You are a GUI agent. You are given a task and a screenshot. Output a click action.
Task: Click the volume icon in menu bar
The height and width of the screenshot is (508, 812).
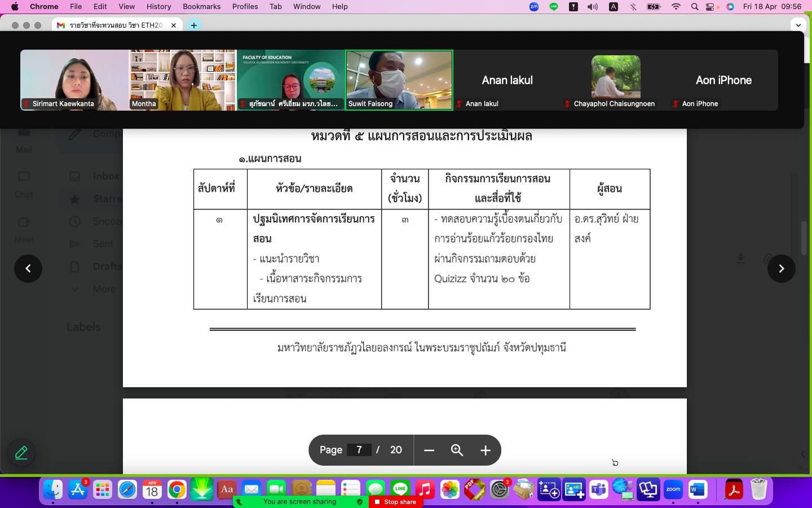tap(592, 7)
